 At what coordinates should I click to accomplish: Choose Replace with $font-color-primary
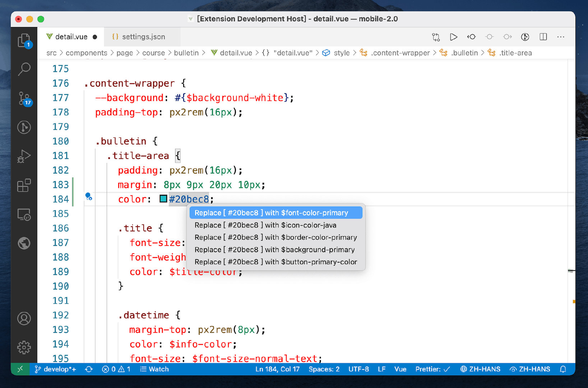(x=276, y=213)
